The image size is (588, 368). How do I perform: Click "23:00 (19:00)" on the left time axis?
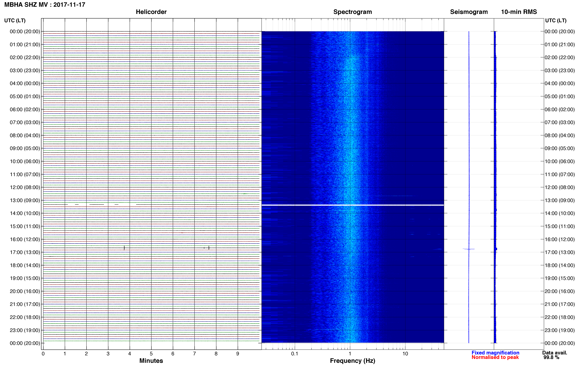(x=25, y=330)
